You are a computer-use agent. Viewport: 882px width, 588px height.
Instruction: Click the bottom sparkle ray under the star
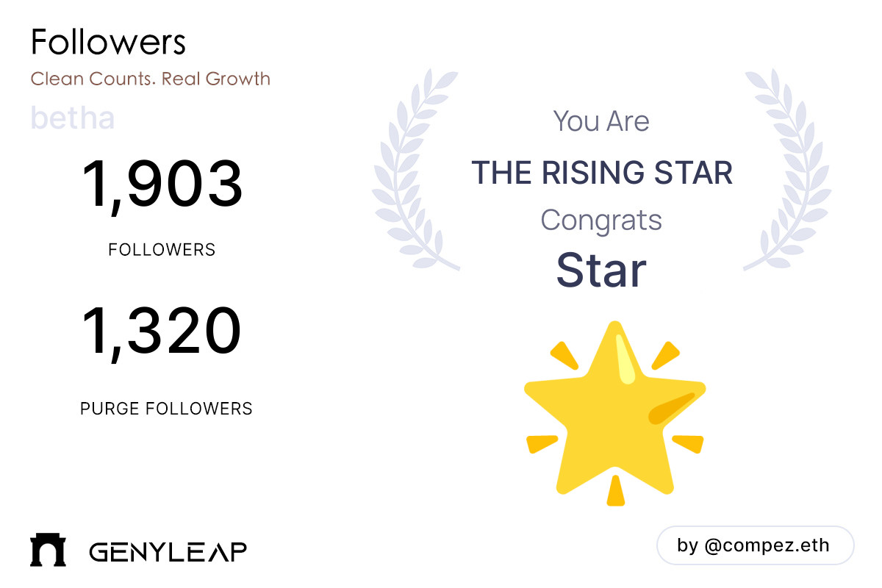[x=615, y=490]
